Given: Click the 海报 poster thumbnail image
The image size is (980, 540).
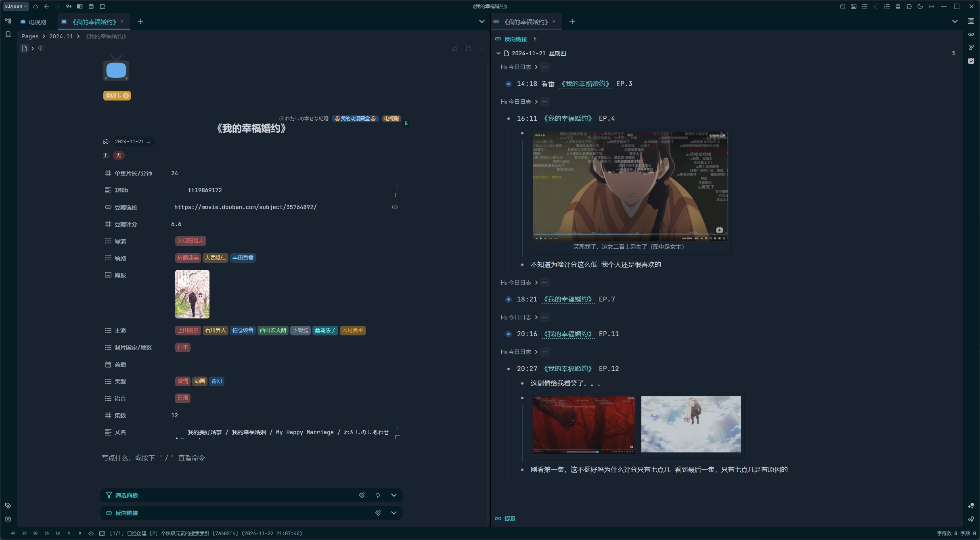Looking at the screenshot, I should [x=192, y=294].
